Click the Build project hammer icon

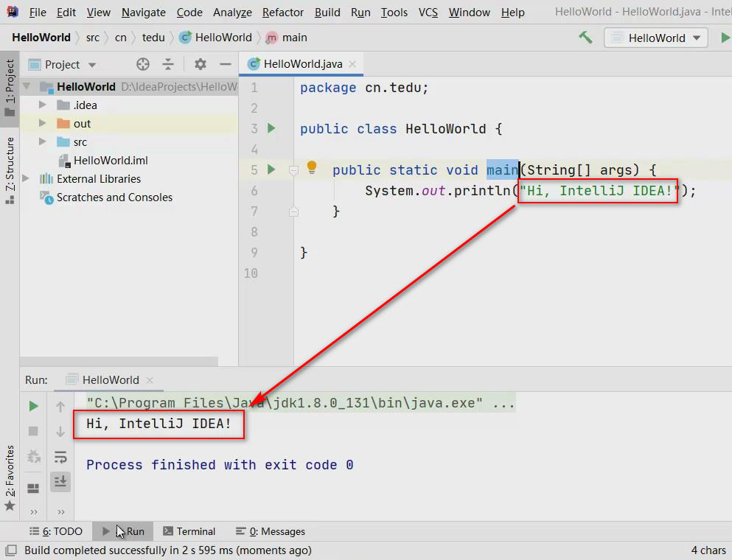[x=585, y=38]
